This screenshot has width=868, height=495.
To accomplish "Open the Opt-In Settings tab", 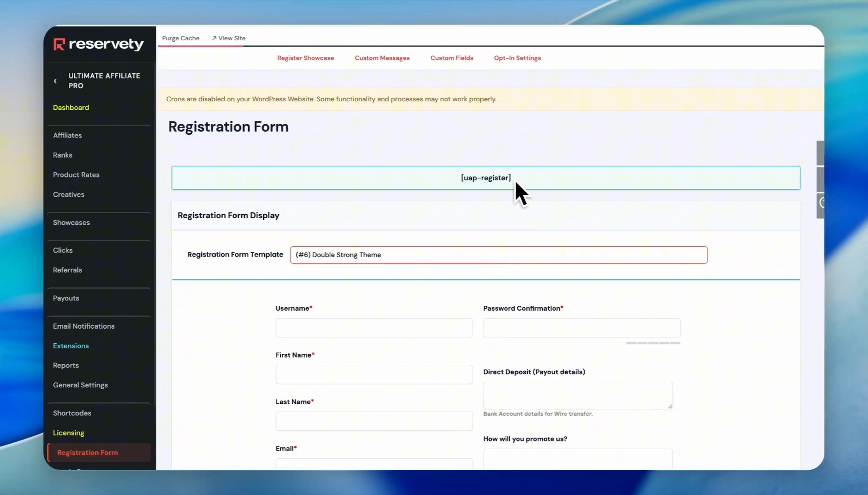I will tap(517, 58).
